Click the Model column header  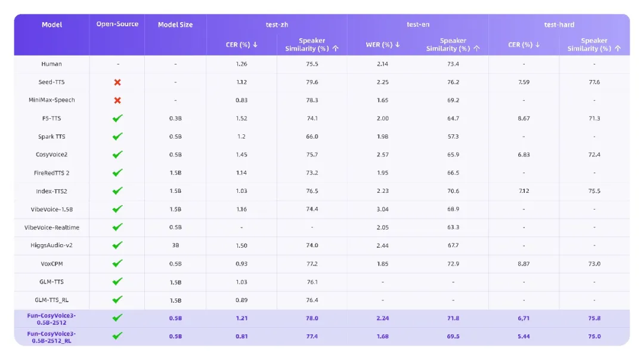tap(52, 24)
